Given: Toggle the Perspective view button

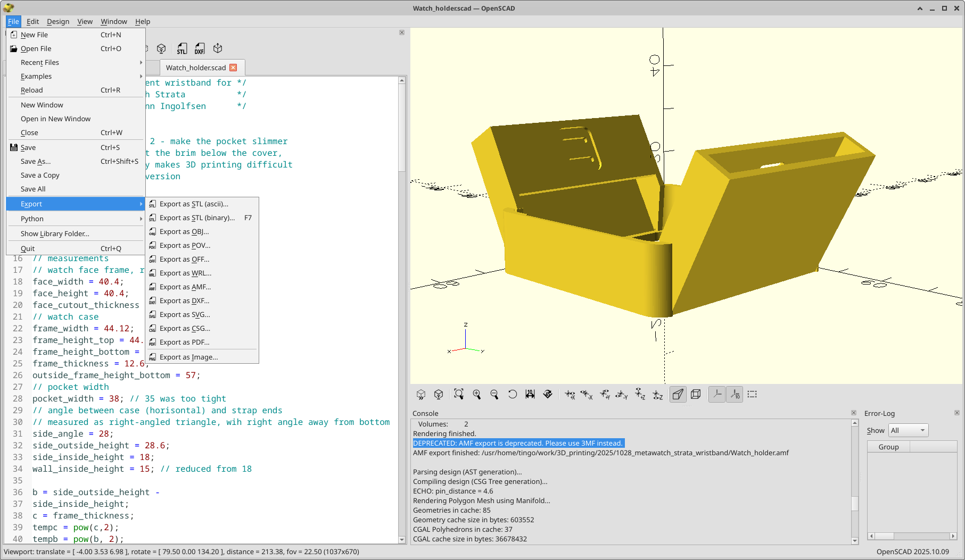Looking at the screenshot, I should coord(678,395).
